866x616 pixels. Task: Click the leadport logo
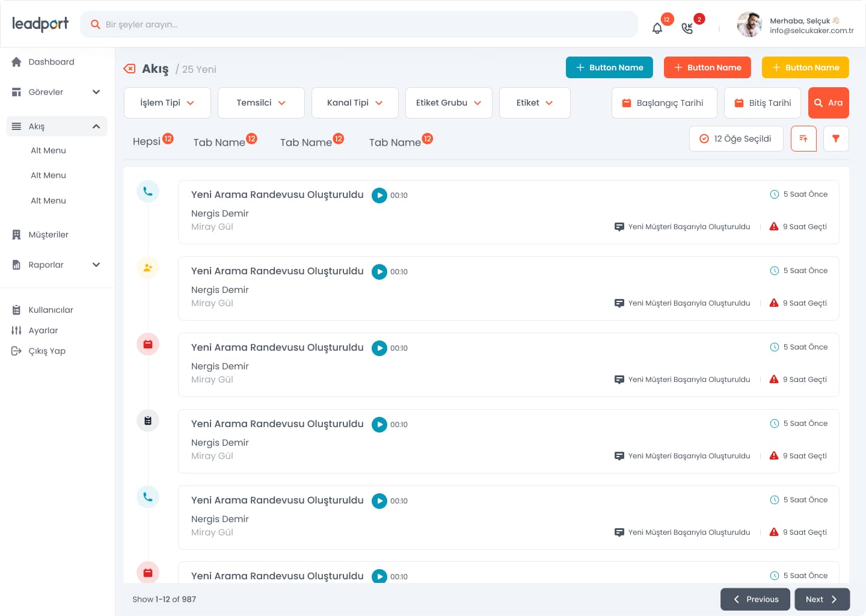click(x=40, y=24)
